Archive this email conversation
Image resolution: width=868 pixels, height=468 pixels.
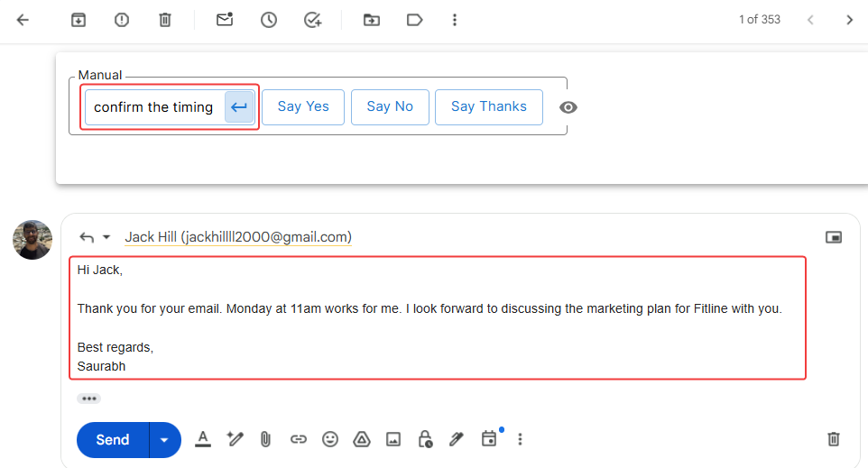coord(78,20)
